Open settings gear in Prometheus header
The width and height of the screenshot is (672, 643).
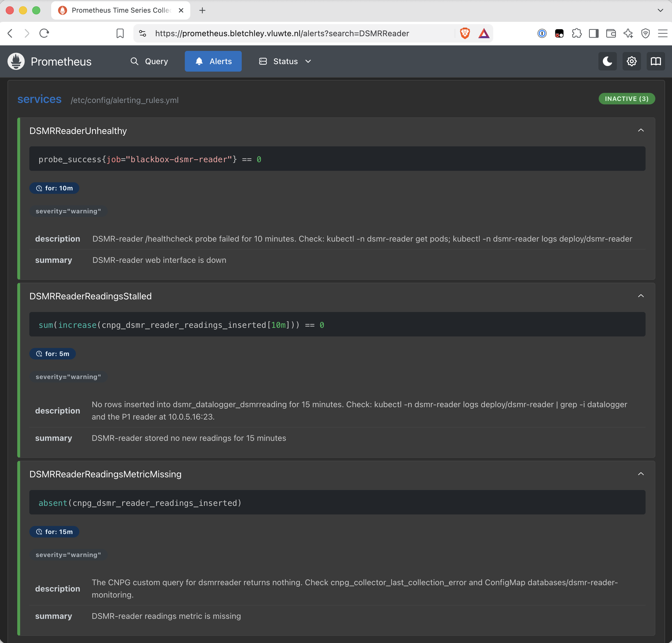(631, 61)
